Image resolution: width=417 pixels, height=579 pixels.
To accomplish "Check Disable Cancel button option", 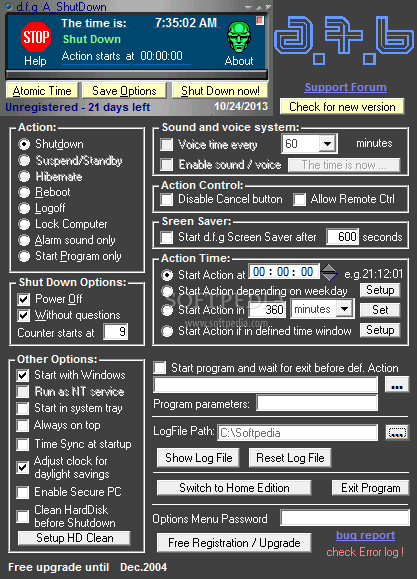I will [x=167, y=199].
